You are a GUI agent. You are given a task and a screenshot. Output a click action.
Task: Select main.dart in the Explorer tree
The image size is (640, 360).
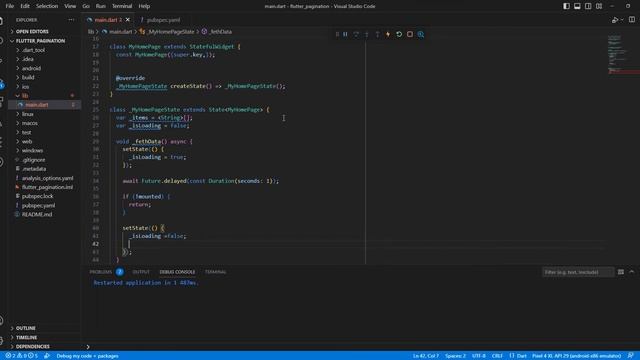(44, 105)
